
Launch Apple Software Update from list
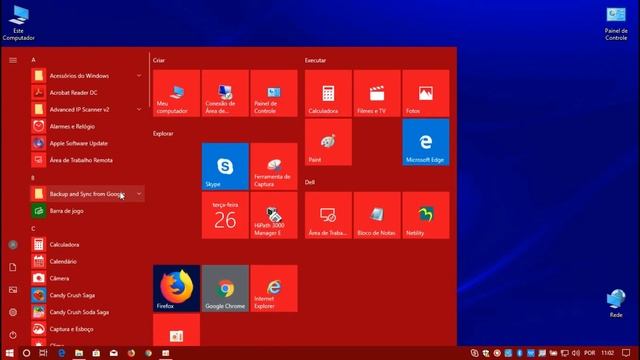point(87,143)
